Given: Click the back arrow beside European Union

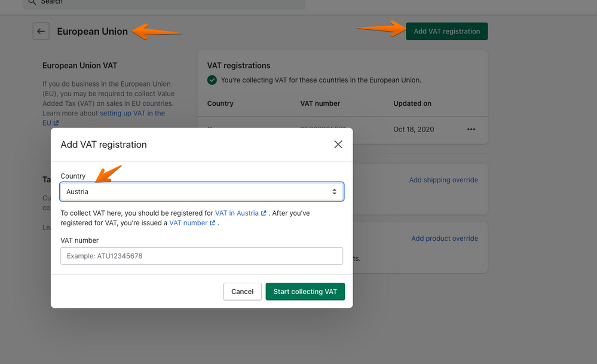Looking at the screenshot, I should [x=41, y=32].
